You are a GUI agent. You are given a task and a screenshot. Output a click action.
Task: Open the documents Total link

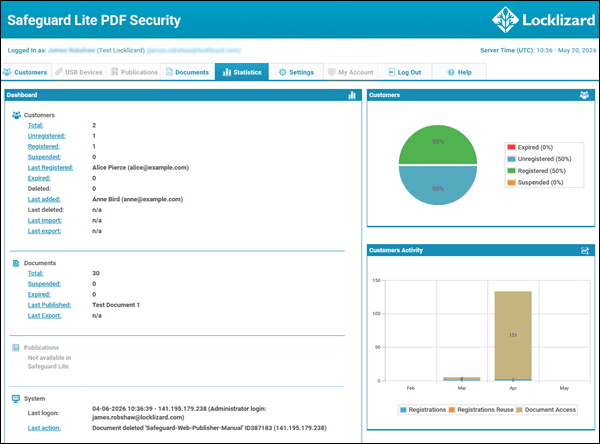36,273
